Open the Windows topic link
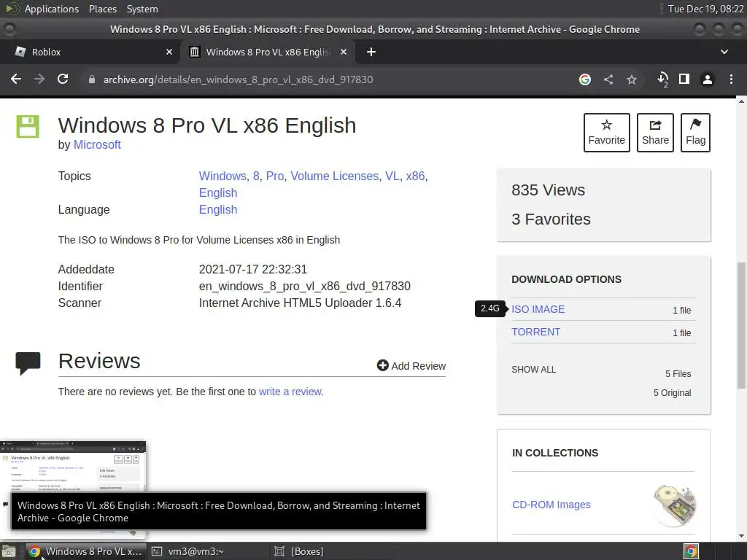 [x=222, y=176]
